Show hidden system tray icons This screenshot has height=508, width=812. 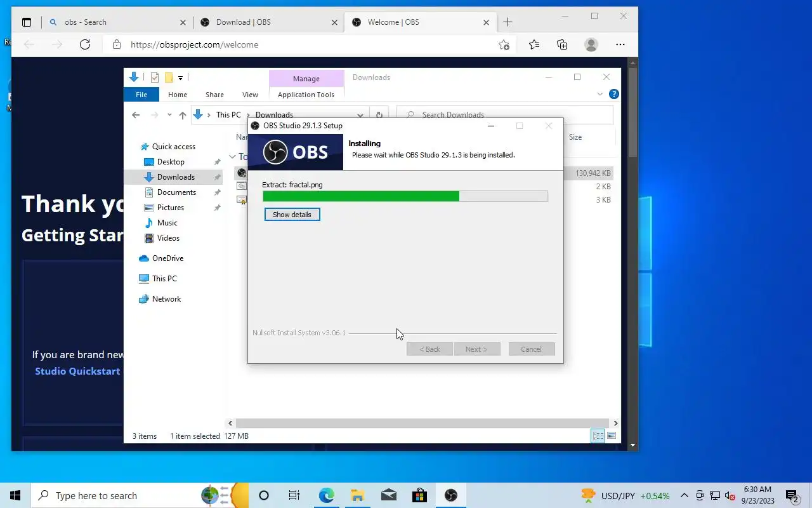coord(684,495)
